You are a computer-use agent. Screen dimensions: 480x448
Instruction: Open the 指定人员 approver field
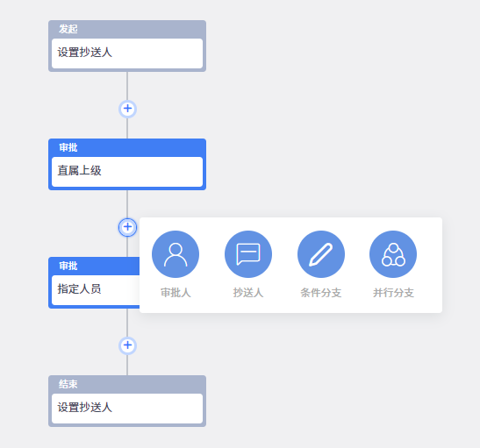pos(96,290)
